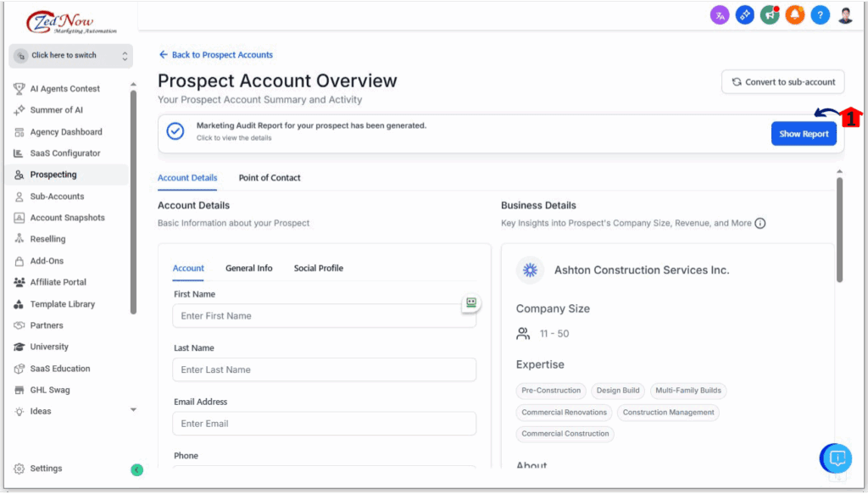Click the sidebar scroll-down arrow near Ideas
This screenshot has width=868, height=494.
(x=133, y=410)
